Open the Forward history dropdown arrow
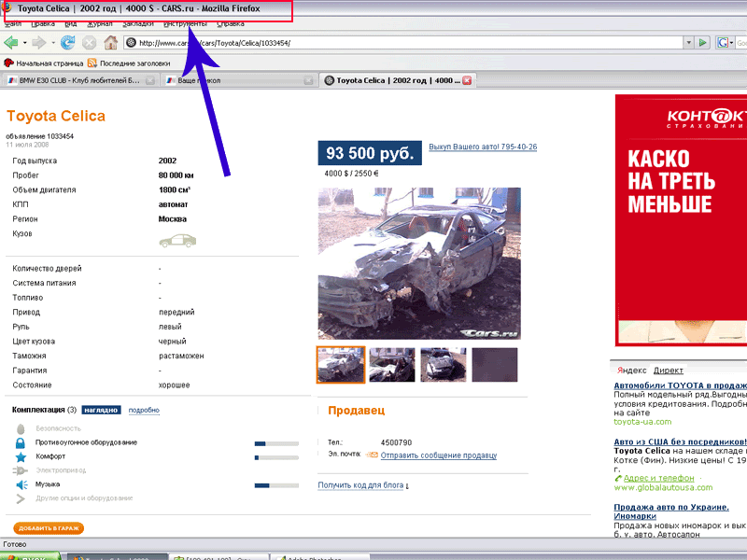747x560 pixels. (53, 43)
